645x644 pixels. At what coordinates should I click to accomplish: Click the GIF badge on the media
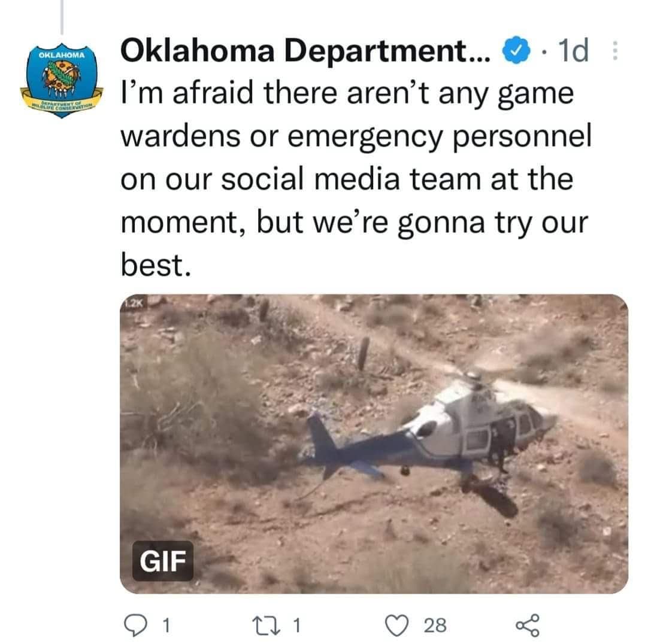pos(162,561)
